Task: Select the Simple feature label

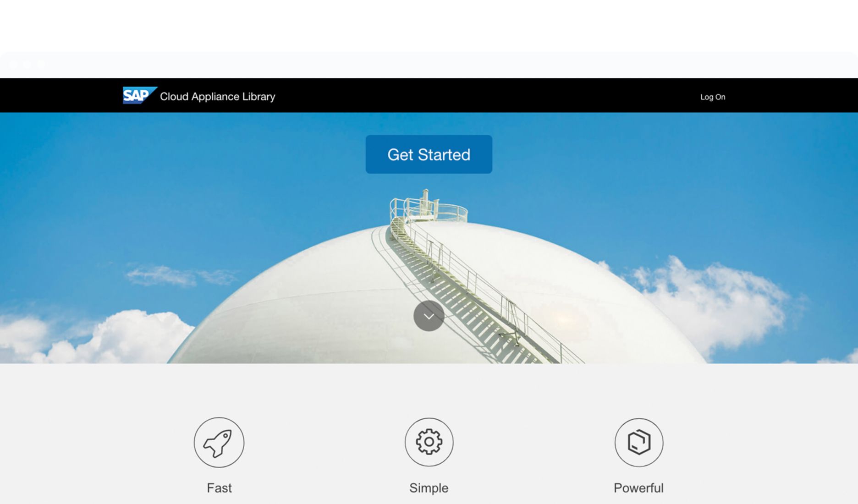Action: 429,488
